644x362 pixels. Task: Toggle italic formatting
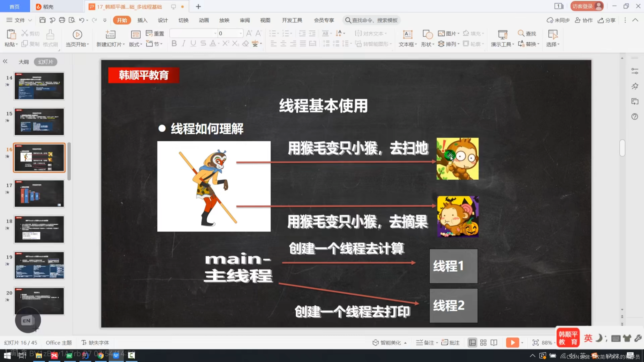point(184,44)
